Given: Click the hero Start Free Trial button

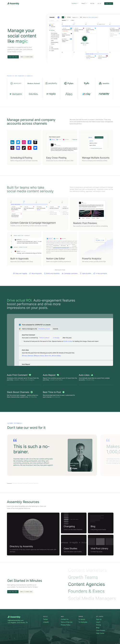Looking at the screenshot, I should coord(13,57).
